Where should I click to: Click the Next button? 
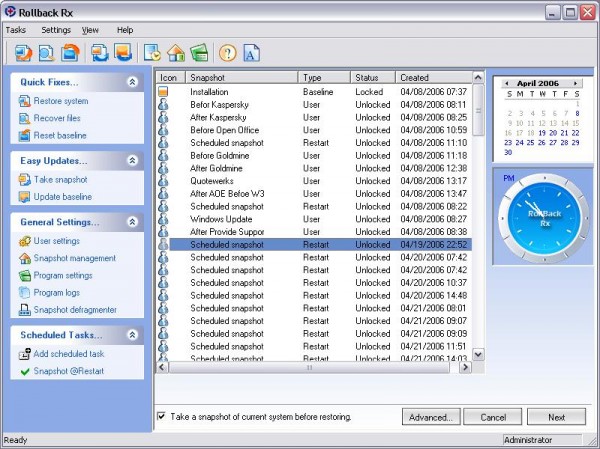pos(556,417)
